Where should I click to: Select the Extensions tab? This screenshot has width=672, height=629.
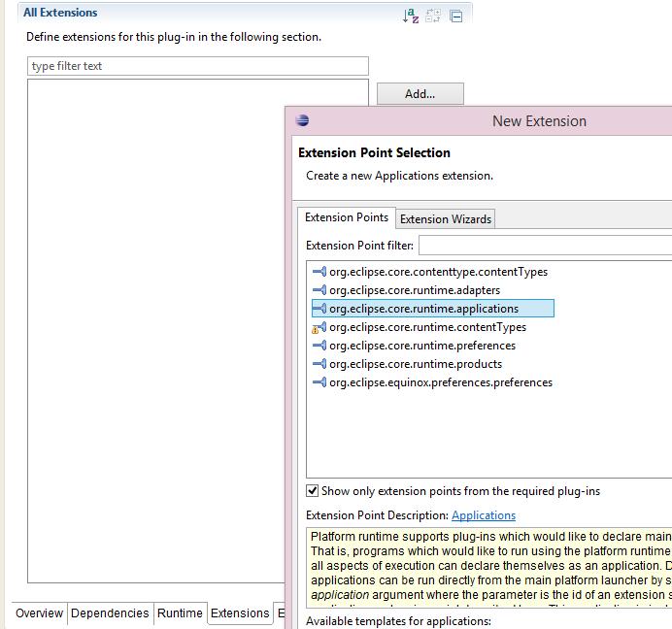point(240,613)
